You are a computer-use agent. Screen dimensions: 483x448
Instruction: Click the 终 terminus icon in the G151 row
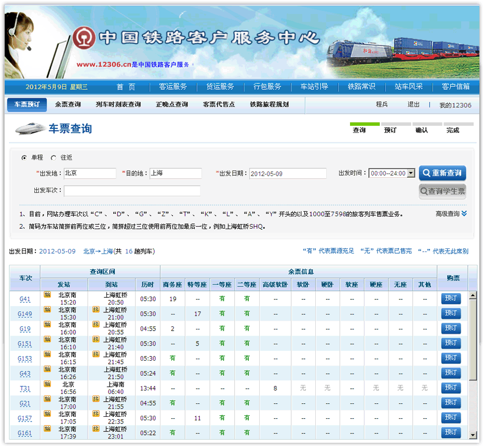click(x=96, y=339)
